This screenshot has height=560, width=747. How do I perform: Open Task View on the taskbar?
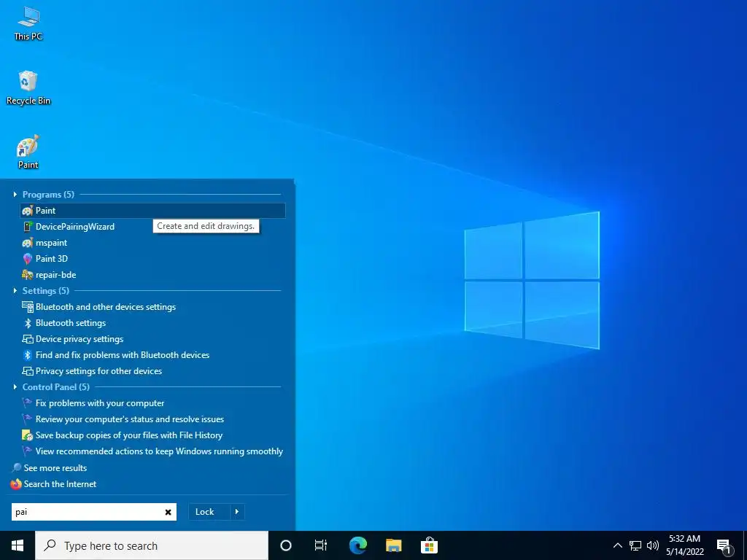321,545
